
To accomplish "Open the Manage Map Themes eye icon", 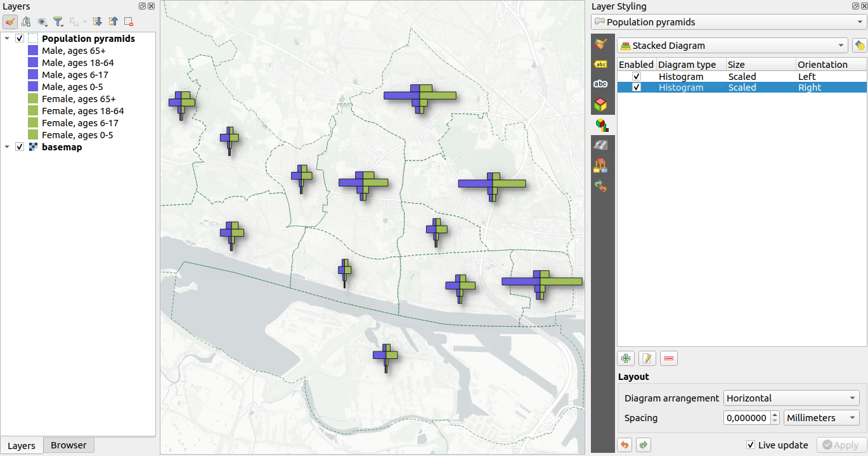I will pos(42,21).
